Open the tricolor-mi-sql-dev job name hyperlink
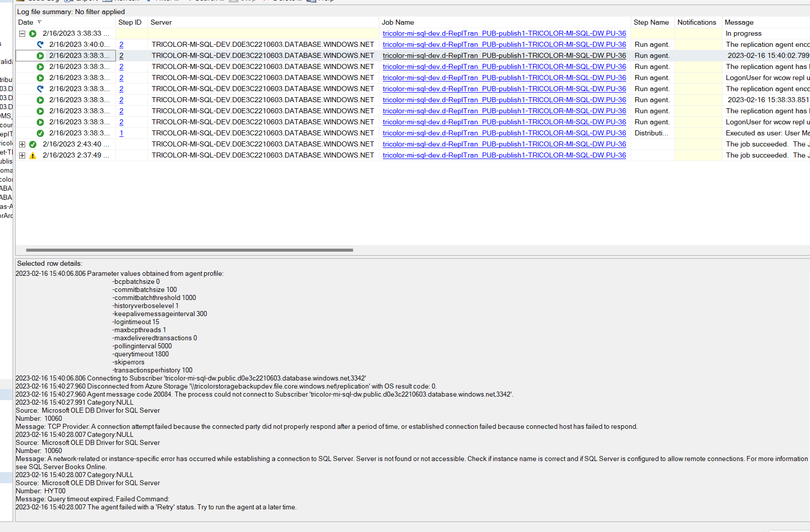 (x=504, y=33)
